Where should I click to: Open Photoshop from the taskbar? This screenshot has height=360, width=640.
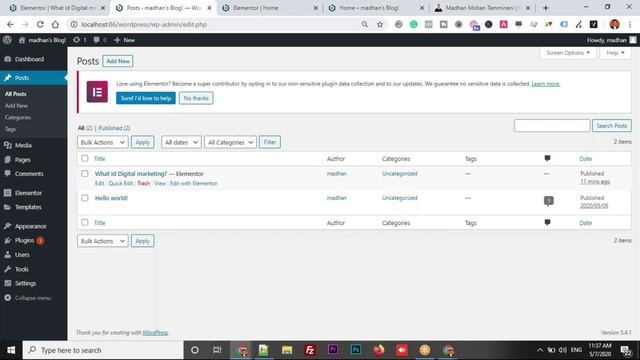tap(356, 350)
